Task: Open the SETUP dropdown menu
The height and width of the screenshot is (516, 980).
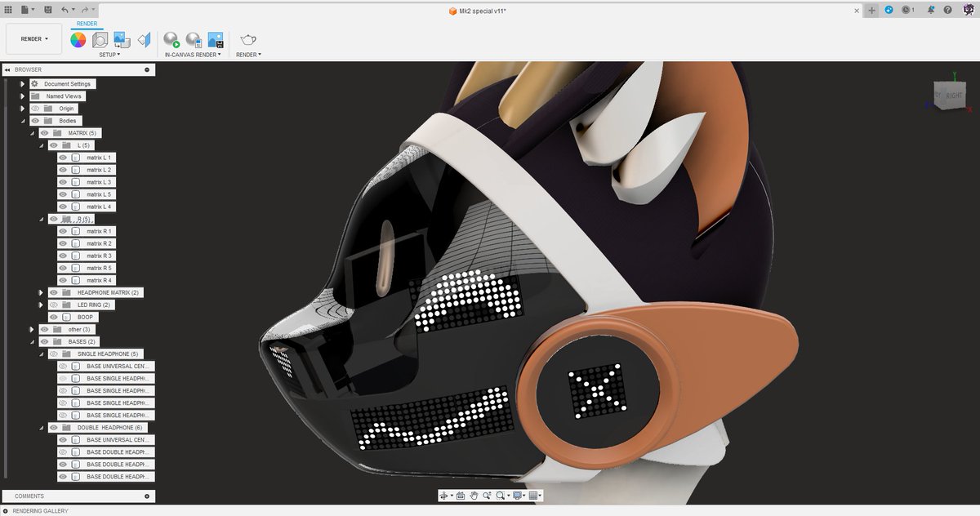Action: (109, 55)
